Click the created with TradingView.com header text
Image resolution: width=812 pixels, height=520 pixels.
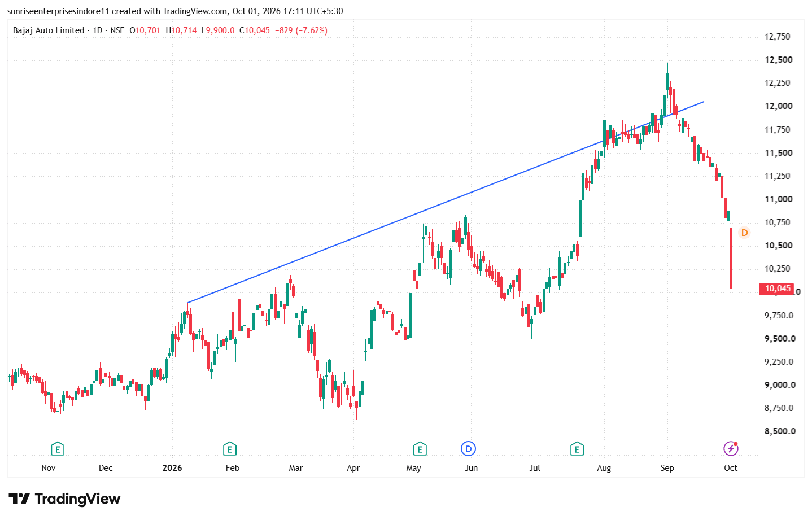point(169,11)
